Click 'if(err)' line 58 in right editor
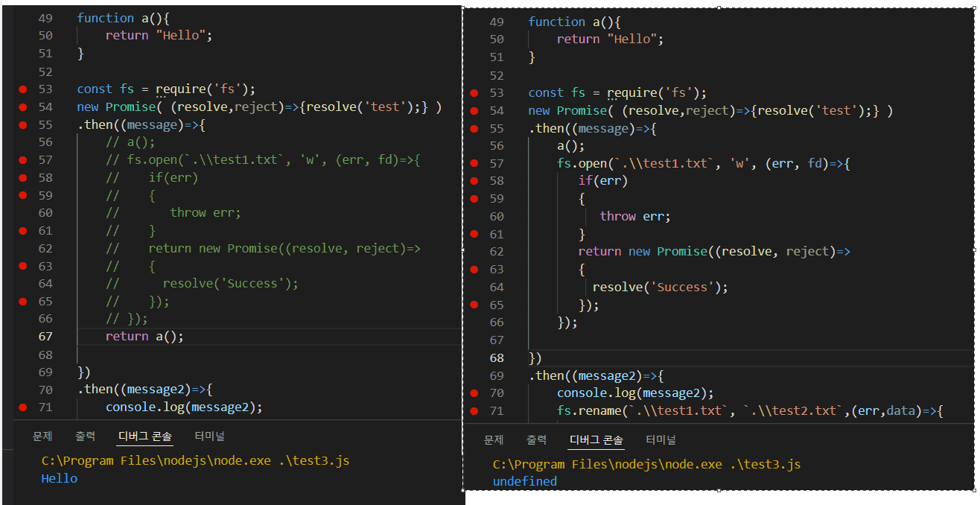 pos(603,181)
